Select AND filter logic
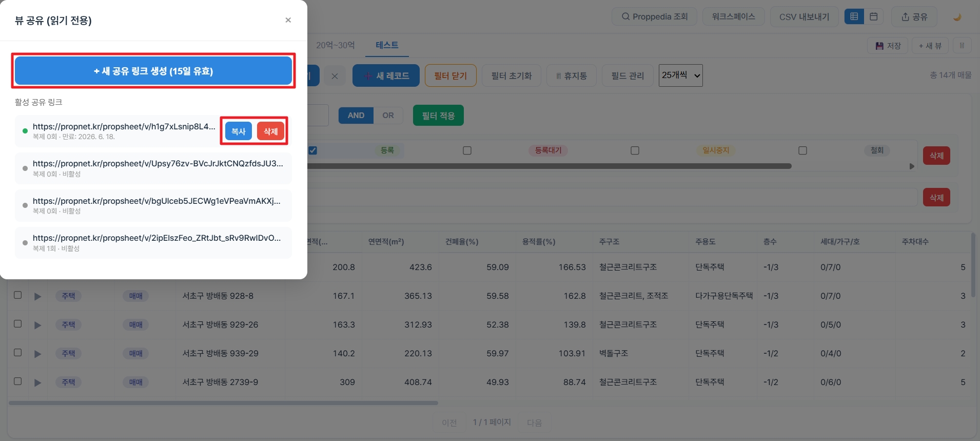Viewport: 980px width, 441px height. point(356,116)
